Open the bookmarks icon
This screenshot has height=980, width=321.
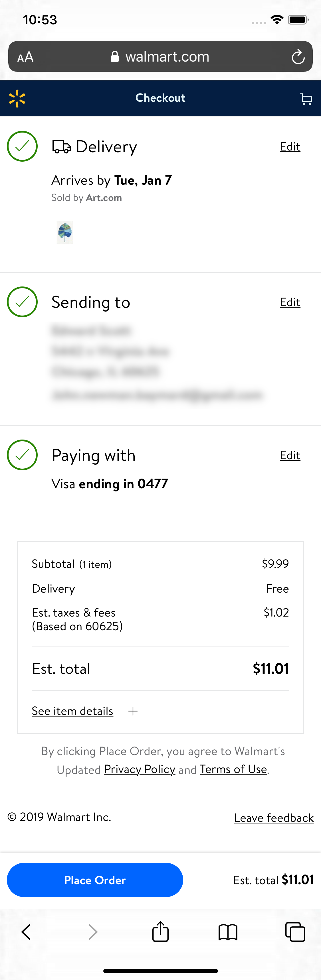tap(227, 932)
